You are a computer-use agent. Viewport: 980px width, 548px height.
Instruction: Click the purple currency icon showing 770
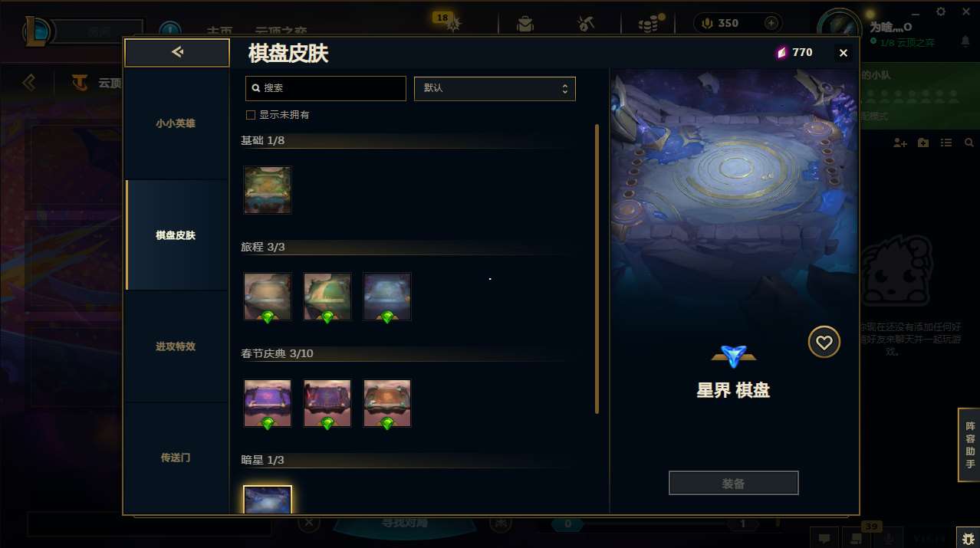781,53
